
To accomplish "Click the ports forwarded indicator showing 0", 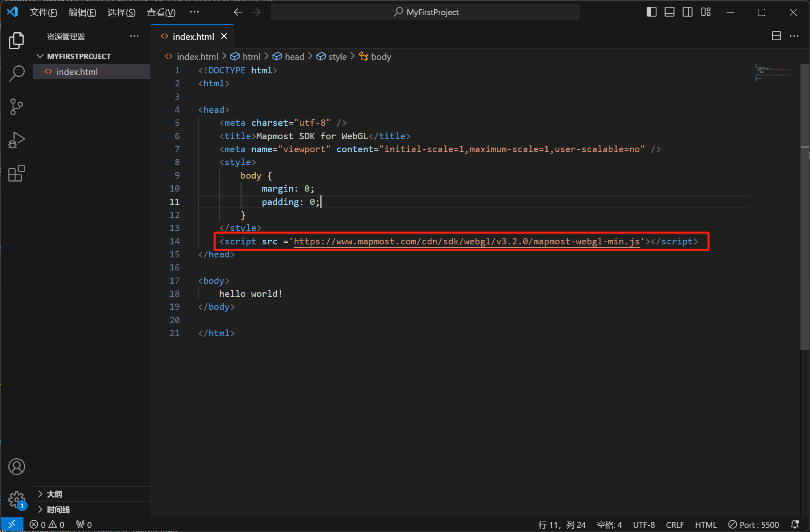I will coord(84,524).
